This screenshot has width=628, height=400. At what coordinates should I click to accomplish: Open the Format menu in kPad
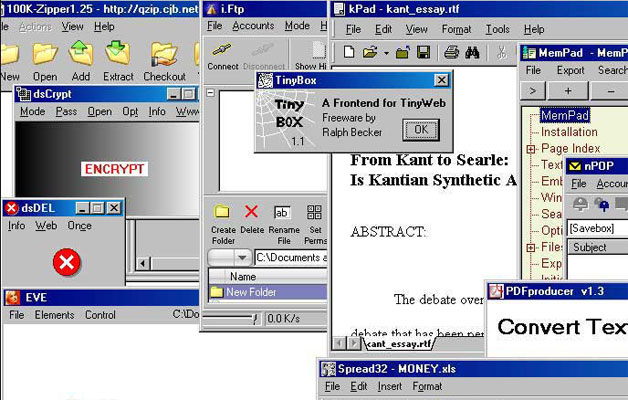tap(456, 30)
